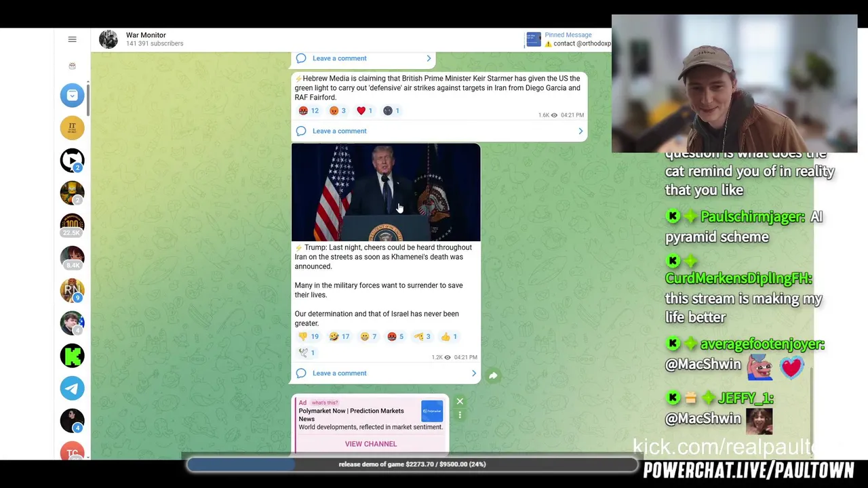Click the Trump post message text
The width and height of the screenshot is (868, 488).
click(383, 285)
